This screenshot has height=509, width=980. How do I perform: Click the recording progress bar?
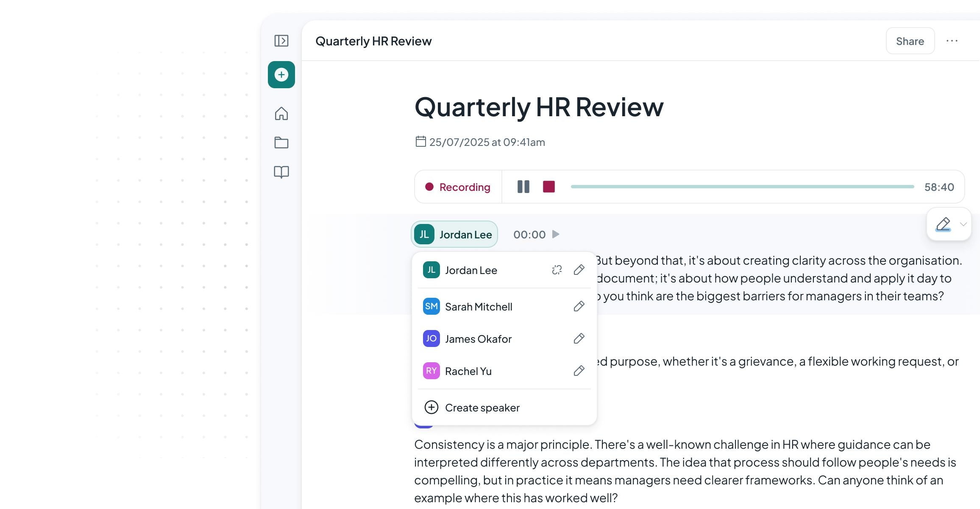742,187
